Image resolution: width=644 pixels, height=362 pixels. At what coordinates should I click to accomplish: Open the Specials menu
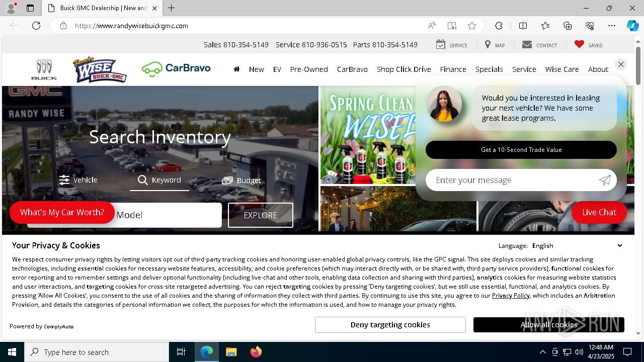point(489,69)
